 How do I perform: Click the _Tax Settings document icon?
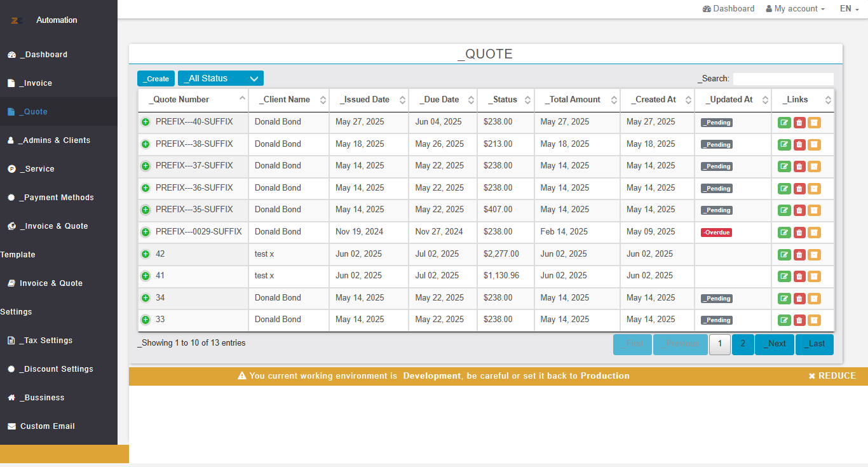coord(11,341)
